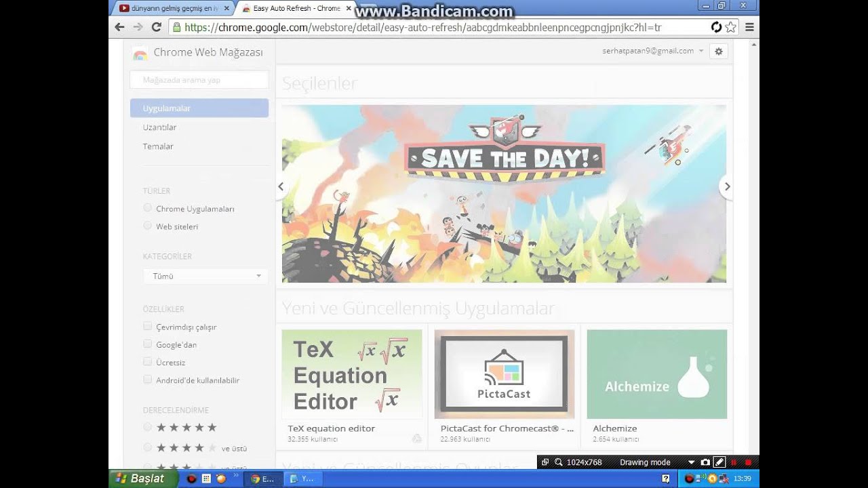Open the Alchemize title link

pyautogui.click(x=615, y=428)
